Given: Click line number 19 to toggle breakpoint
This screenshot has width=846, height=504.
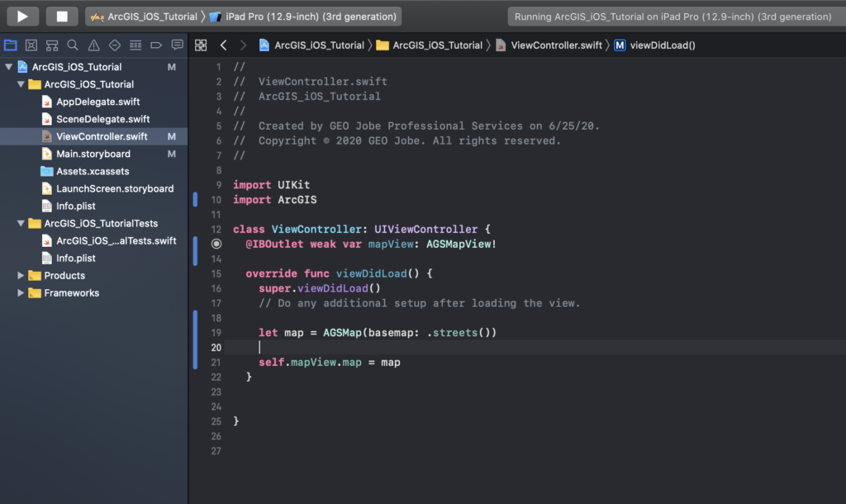Looking at the screenshot, I should [216, 332].
